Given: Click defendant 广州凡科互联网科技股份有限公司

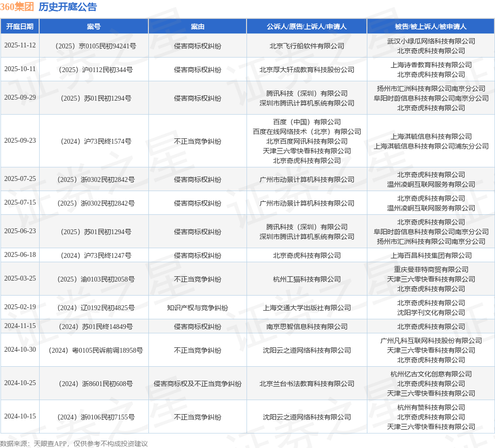Looking at the screenshot, I should click(431, 341).
